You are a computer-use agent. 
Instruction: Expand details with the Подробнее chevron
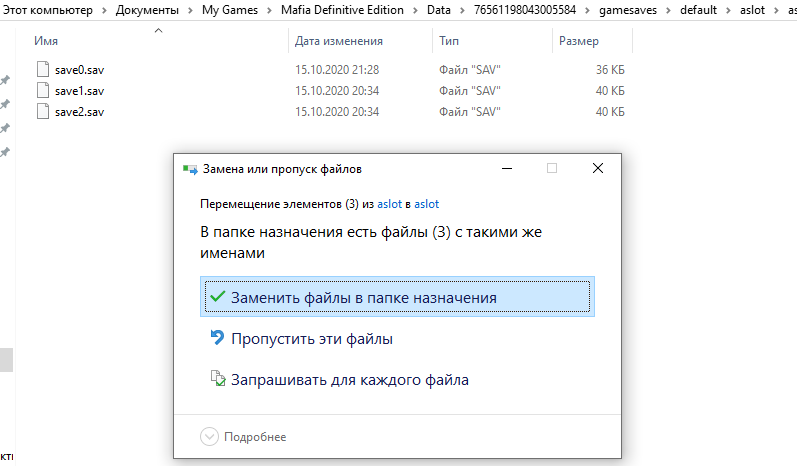[x=209, y=436]
